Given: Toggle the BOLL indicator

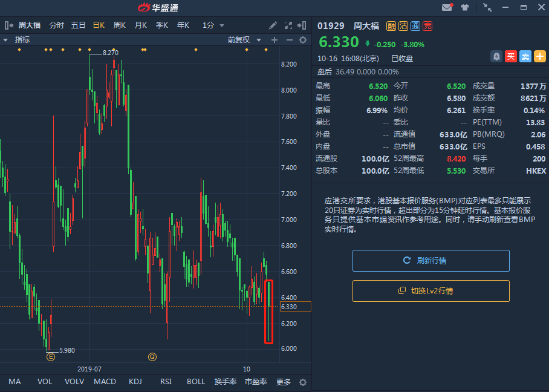Looking at the screenshot, I should coord(196,382).
